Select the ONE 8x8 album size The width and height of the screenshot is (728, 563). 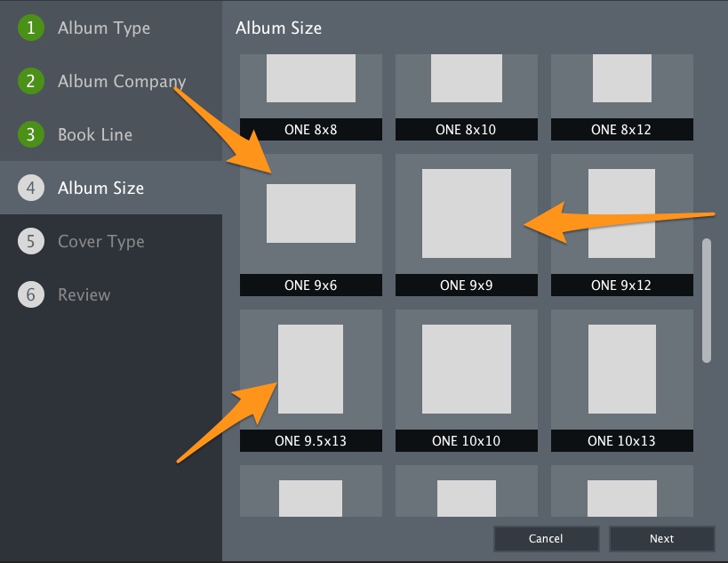(x=310, y=97)
